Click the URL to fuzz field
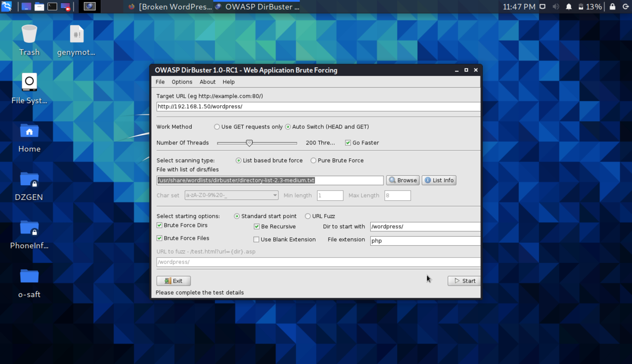The height and width of the screenshot is (364, 632). point(318,262)
